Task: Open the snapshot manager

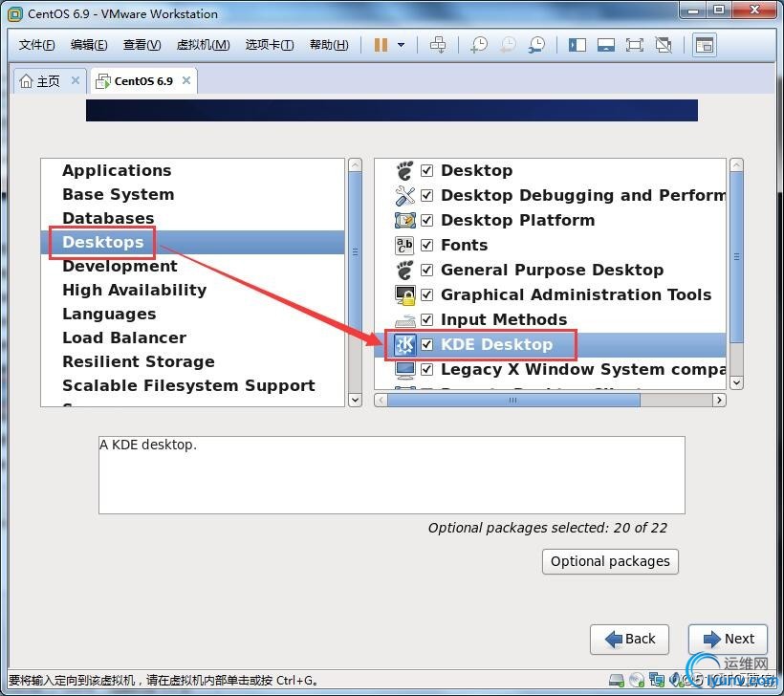Action: click(x=536, y=45)
